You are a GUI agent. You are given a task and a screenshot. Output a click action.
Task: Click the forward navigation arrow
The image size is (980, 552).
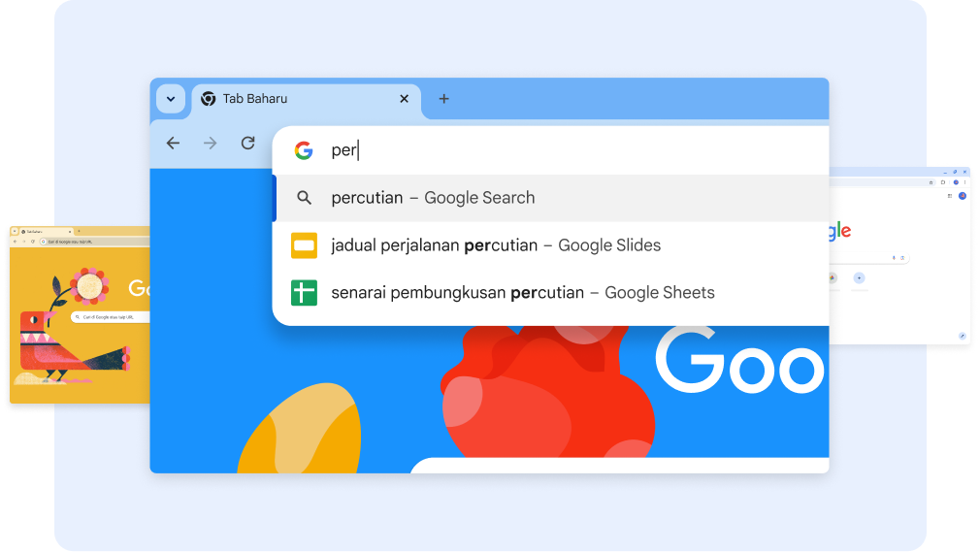pyautogui.click(x=211, y=144)
